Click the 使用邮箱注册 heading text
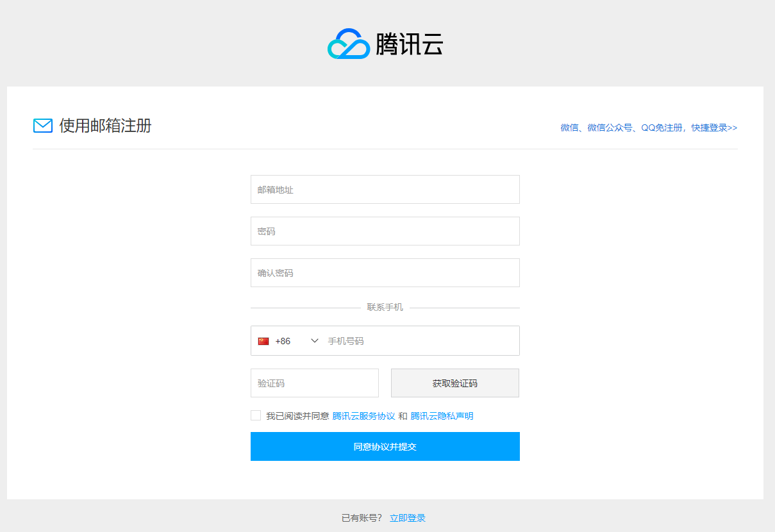 (106, 126)
